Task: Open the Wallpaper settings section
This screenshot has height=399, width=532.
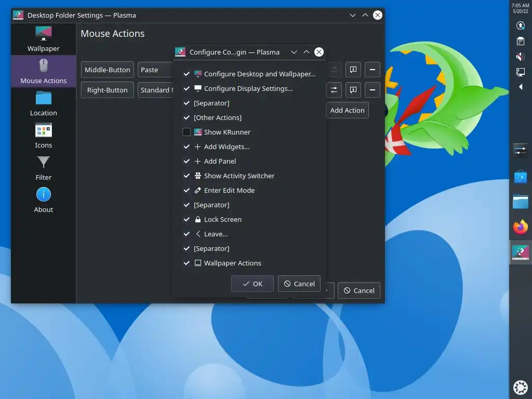Action: 44,39
